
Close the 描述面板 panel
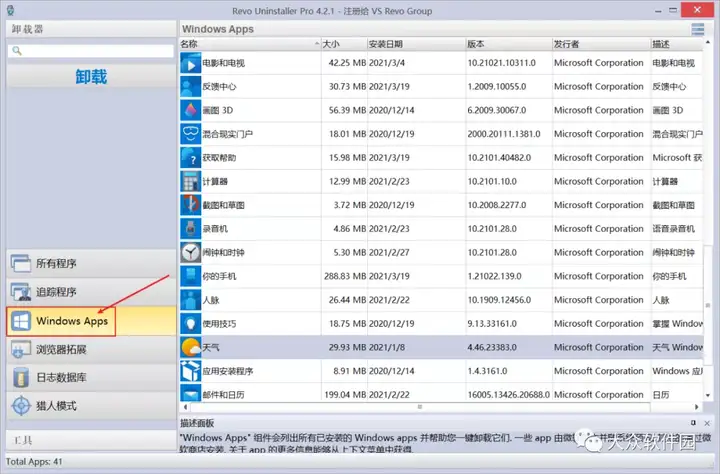pos(707,423)
